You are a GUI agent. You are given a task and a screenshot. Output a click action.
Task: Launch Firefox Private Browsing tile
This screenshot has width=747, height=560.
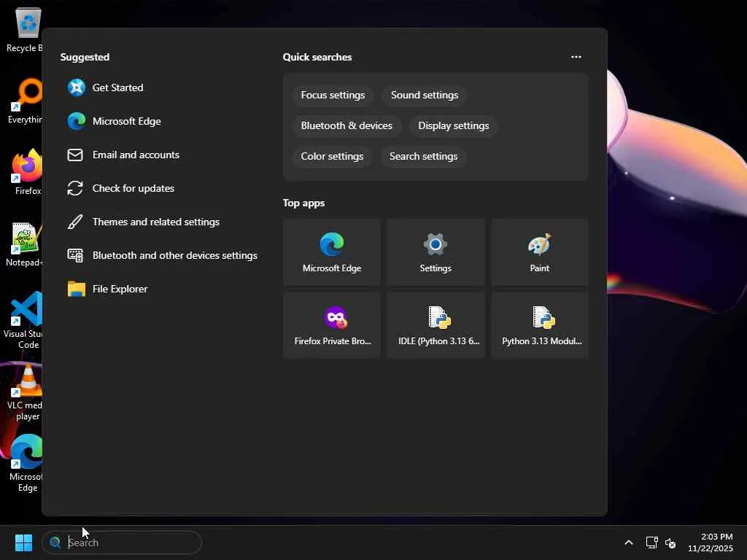332,325
